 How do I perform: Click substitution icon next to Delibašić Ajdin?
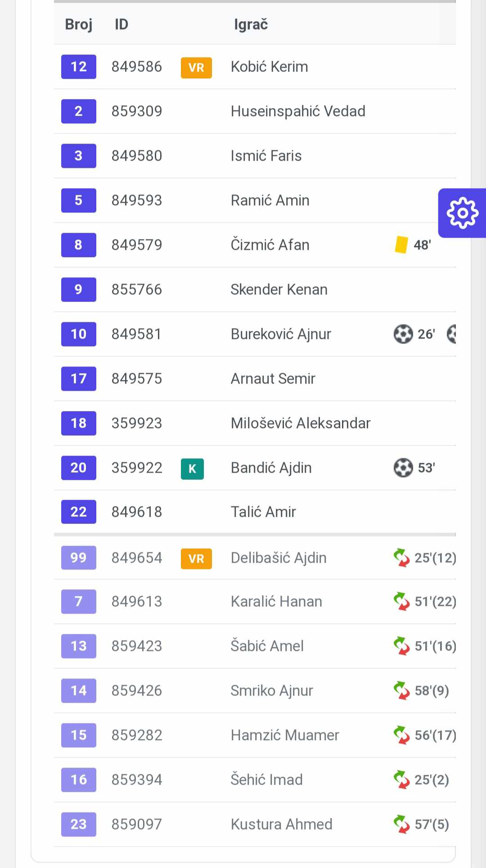(x=401, y=558)
